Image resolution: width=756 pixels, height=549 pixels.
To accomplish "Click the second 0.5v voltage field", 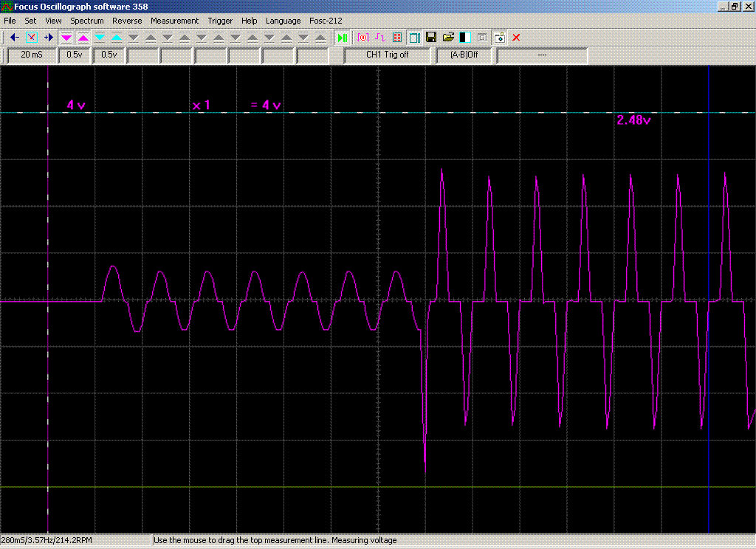I will click(x=109, y=55).
